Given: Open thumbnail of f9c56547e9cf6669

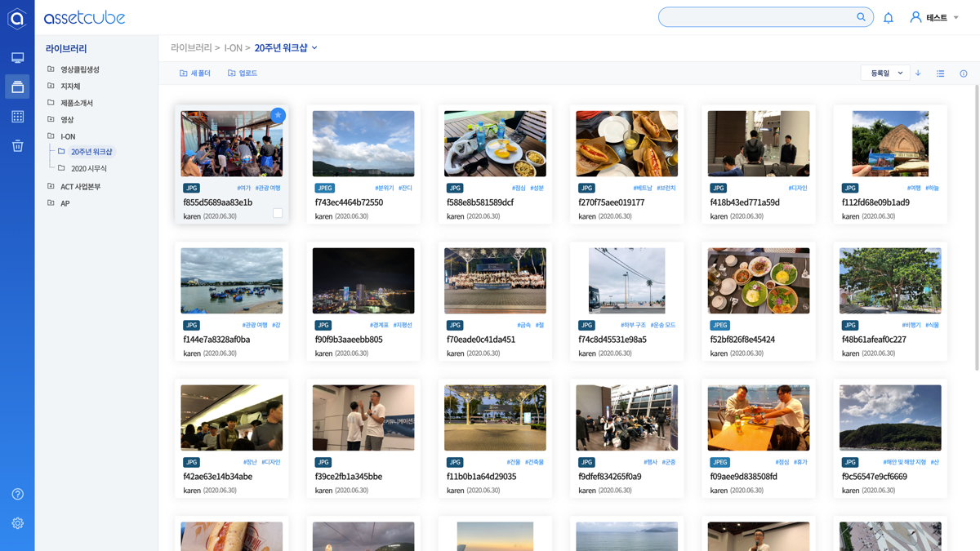Looking at the screenshot, I should (x=890, y=418).
